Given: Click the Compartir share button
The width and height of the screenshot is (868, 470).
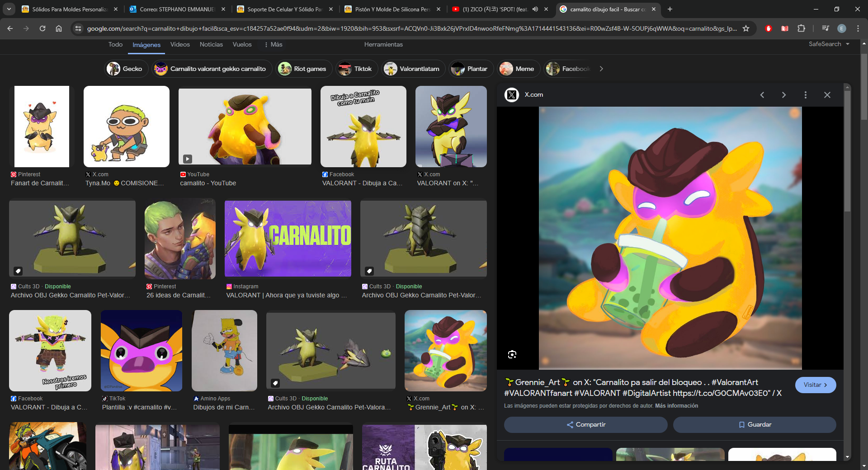Looking at the screenshot, I should pyautogui.click(x=586, y=425).
